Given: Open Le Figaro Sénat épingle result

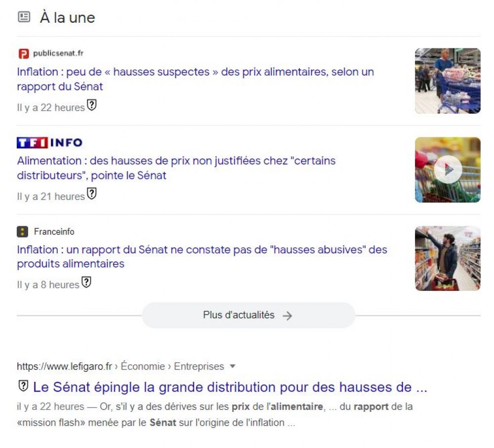Looking at the screenshot, I should (x=230, y=387).
